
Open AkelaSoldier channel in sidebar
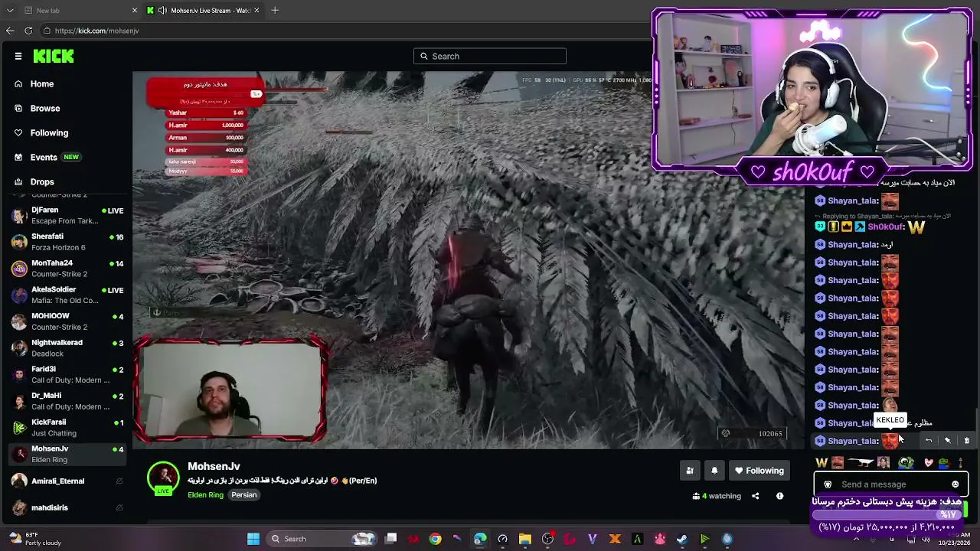pos(66,295)
